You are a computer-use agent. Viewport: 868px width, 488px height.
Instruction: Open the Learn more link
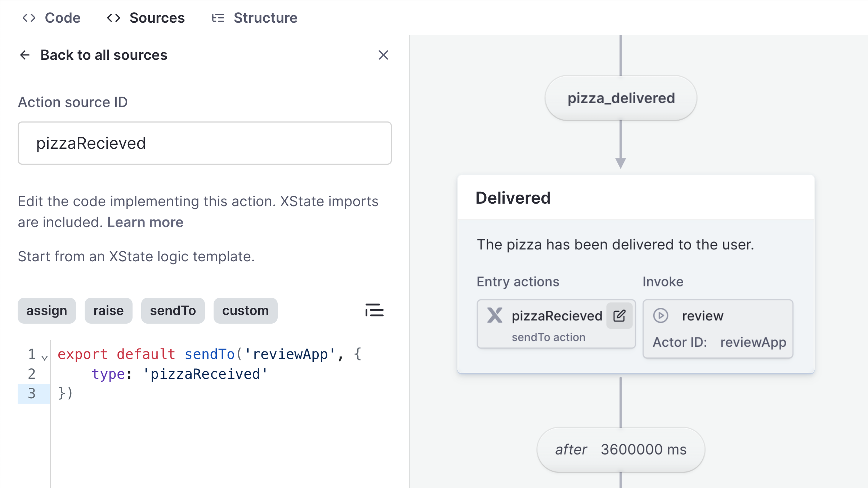tap(145, 222)
